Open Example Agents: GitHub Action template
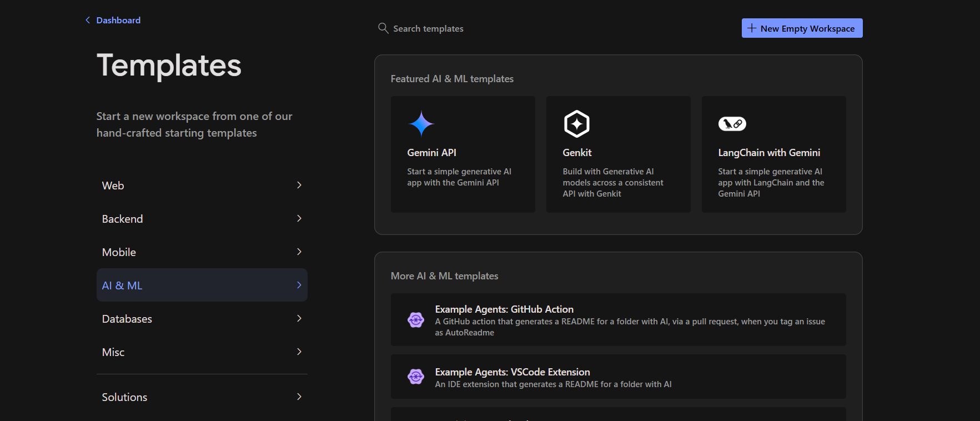The height and width of the screenshot is (421, 980). tap(618, 320)
